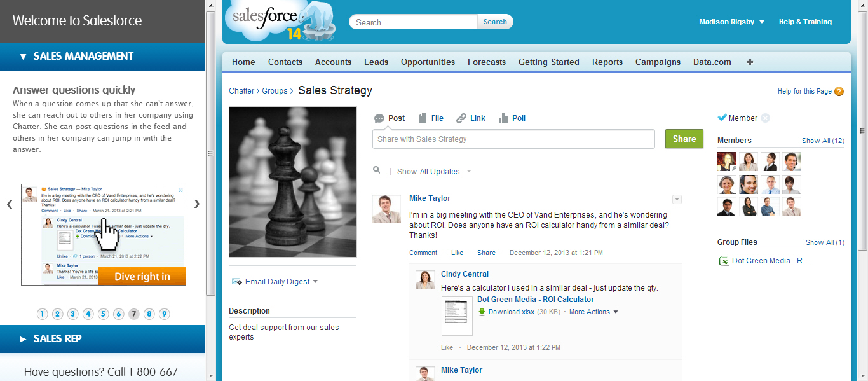The image size is (868, 381).
Task: Click the Share with Sales Strategy text box
Action: (x=513, y=139)
